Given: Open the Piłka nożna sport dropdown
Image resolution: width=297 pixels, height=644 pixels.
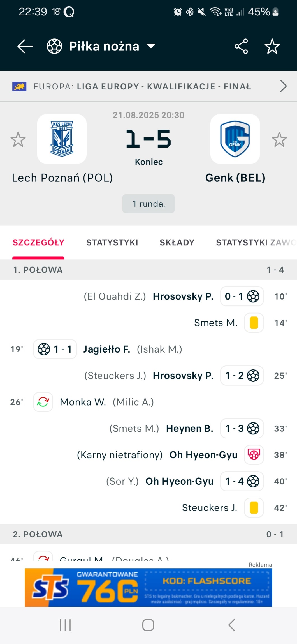Looking at the screenshot, I should pyautogui.click(x=151, y=46).
